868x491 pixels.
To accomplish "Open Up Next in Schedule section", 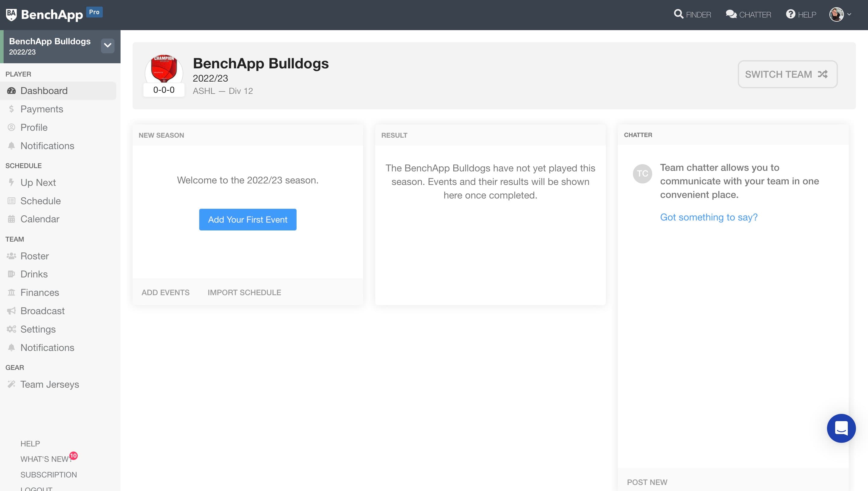I will (x=38, y=183).
